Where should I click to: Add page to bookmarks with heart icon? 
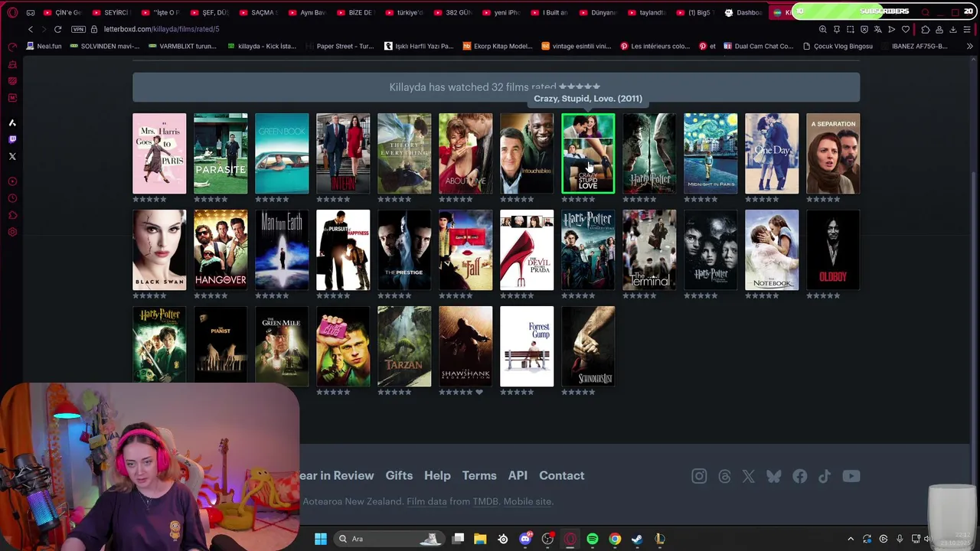906,29
